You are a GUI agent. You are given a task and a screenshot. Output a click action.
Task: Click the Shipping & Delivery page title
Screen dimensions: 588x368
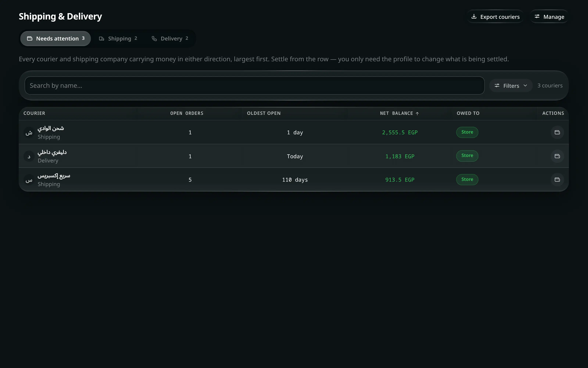[60, 16]
